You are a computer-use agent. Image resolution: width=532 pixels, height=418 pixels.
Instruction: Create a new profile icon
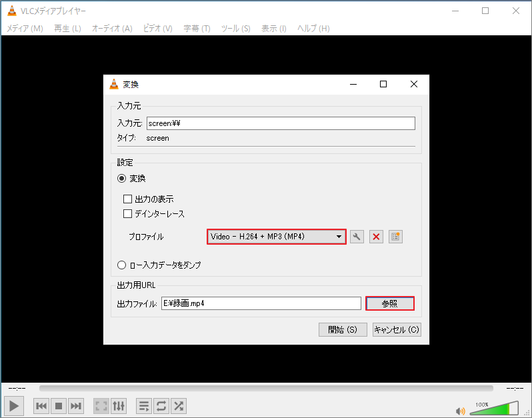(395, 237)
